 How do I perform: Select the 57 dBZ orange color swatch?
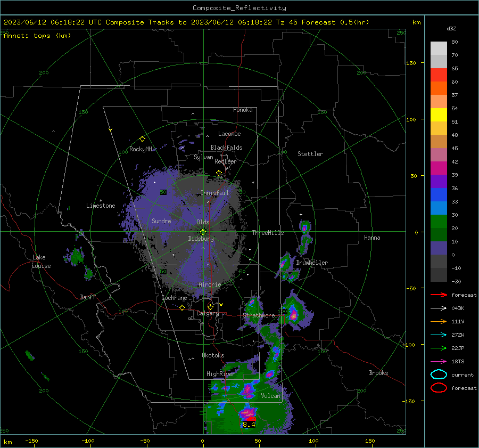[x=439, y=101]
